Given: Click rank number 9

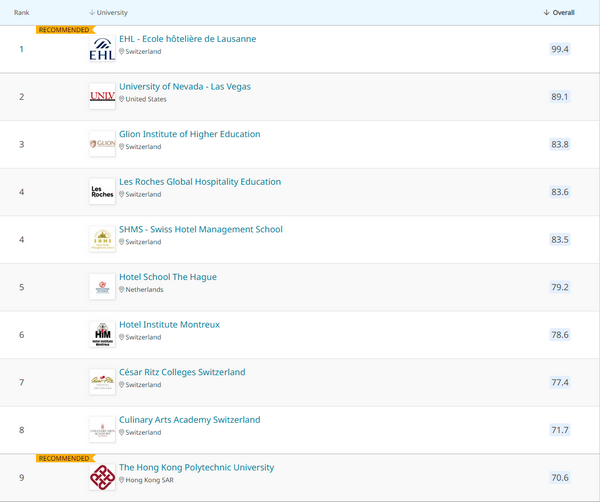Looking at the screenshot, I should point(21,478).
